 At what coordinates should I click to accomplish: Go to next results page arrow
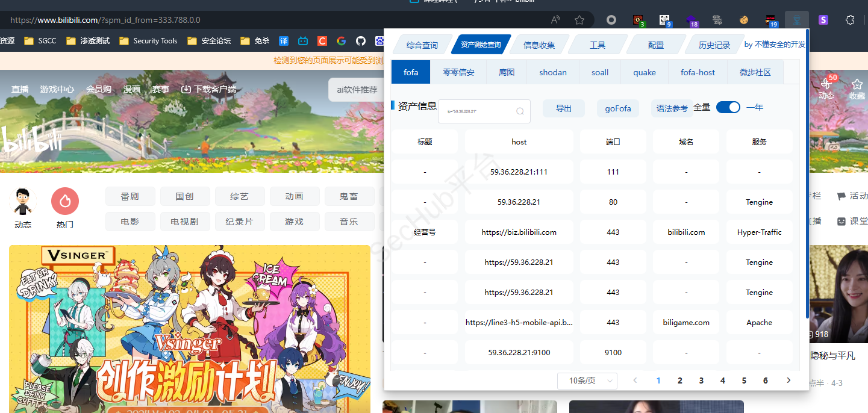[788, 380]
